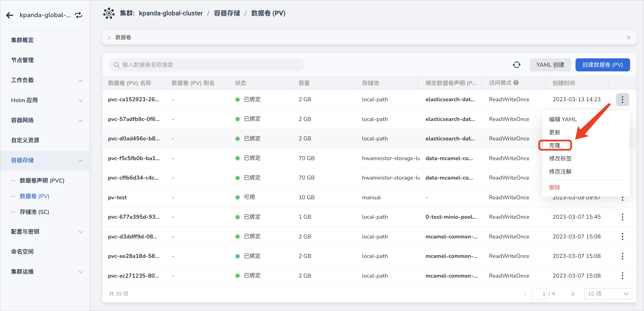Expand the 工作负载 sidebar section

(x=81, y=80)
